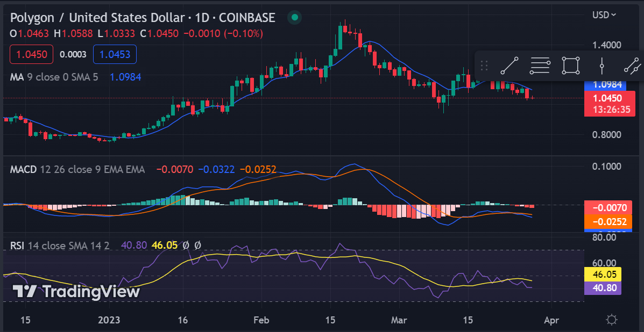Viewport: 644px width, 332px height.
Task: Select the RSI 14 close indicator legend
Action: coord(60,245)
